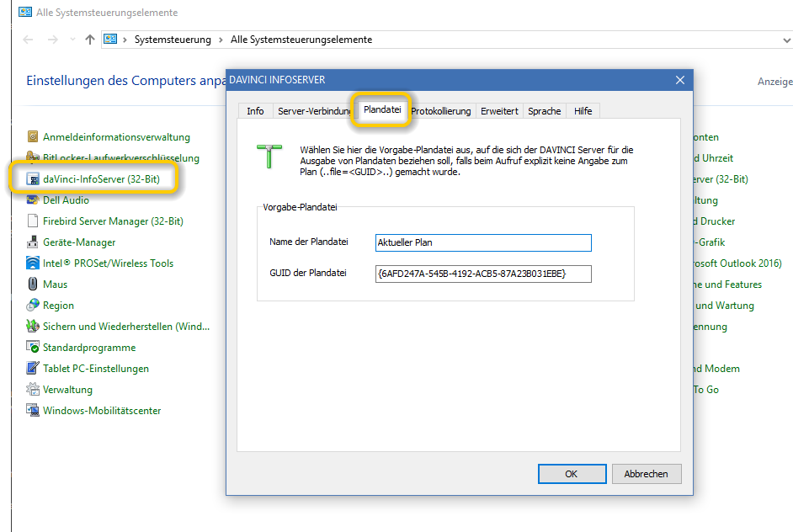This screenshot has height=532, width=793.
Task: Open Intel PROSet/Wireless Tools icon
Action: 33,263
